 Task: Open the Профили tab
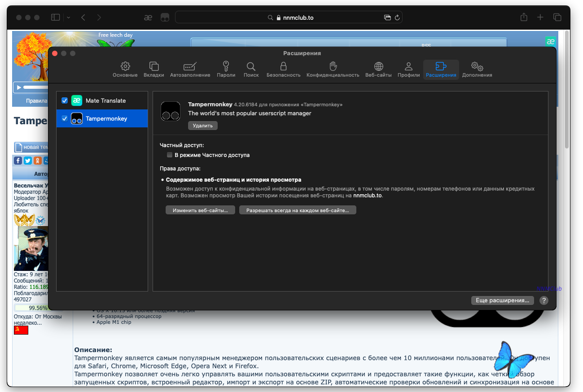pyautogui.click(x=409, y=70)
